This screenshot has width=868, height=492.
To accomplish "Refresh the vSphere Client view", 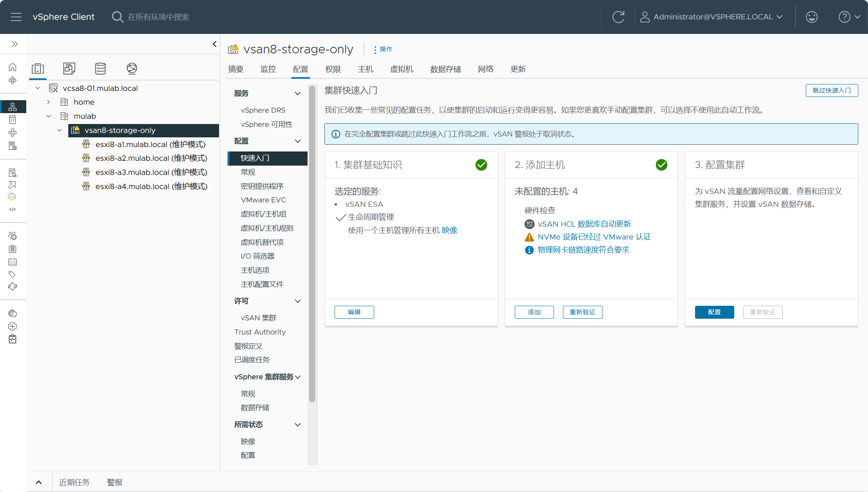I will 618,17.
